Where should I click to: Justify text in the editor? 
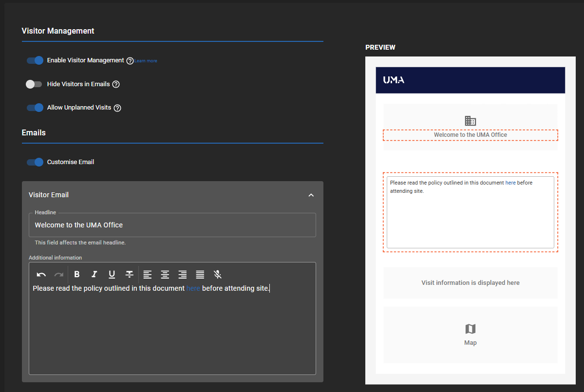200,274
